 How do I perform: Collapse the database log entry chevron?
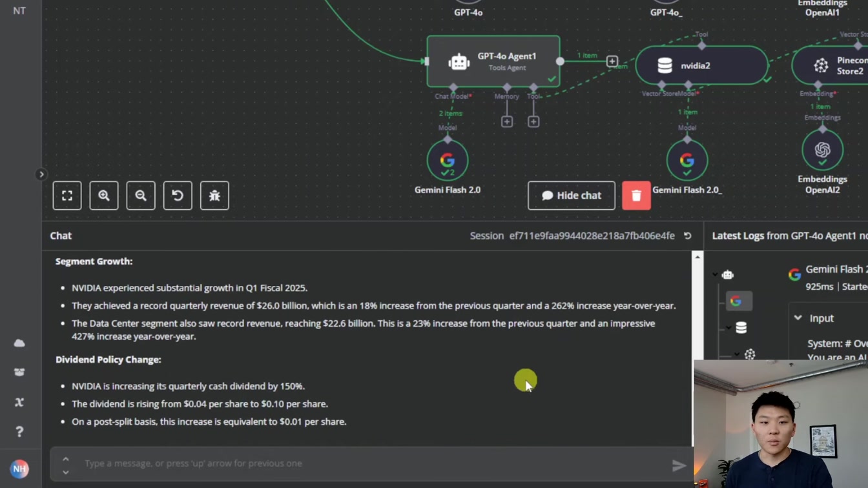(728, 328)
